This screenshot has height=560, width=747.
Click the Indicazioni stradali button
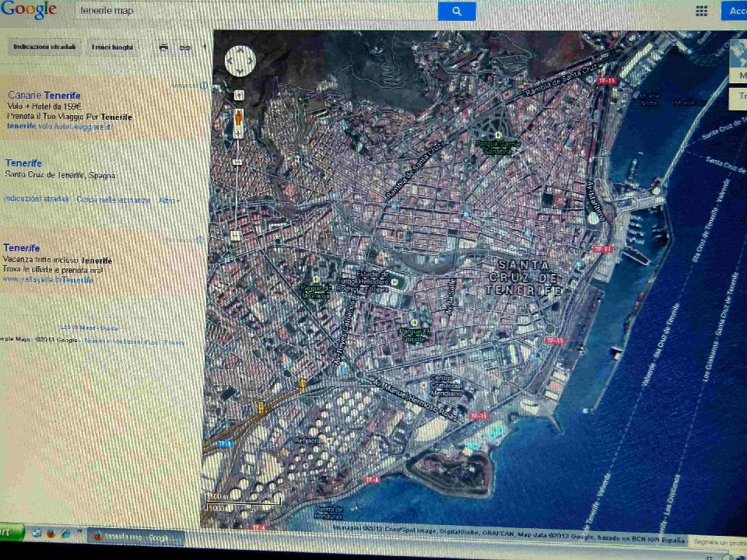point(44,47)
